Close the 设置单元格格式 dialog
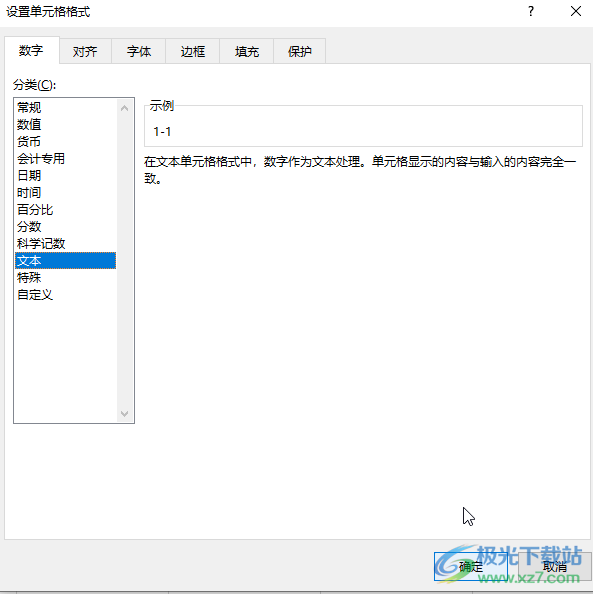This screenshot has width=593, height=594. click(576, 11)
